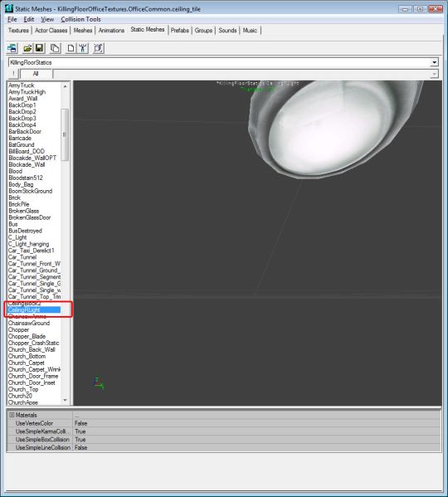This screenshot has height=497, width=448.
Task: Select ChainsawGround in the mesh list
Action: click(29, 324)
